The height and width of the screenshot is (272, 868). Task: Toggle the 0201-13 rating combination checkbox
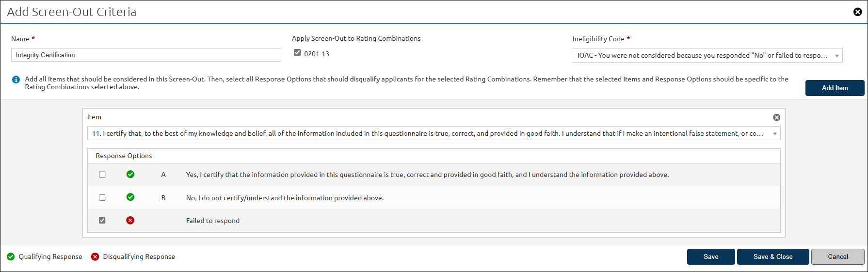point(297,53)
